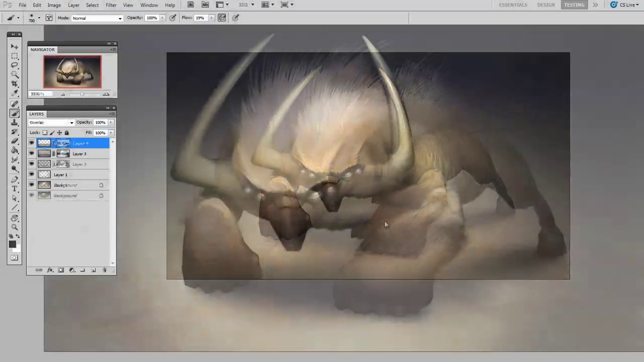Open the brush Mode dropdown set to Normal
This screenshot has height=362, width=644.
97,18
